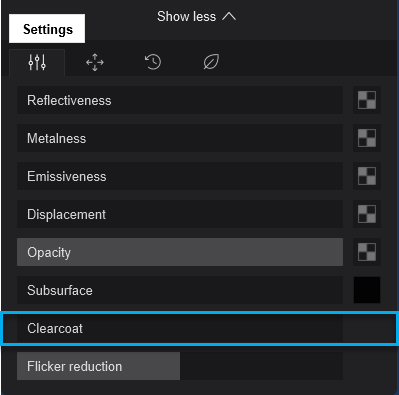Click the Emissiveness texture map icon
This screenshot has width=399, height=395.
pyautogui.click(x=367, y=176)
